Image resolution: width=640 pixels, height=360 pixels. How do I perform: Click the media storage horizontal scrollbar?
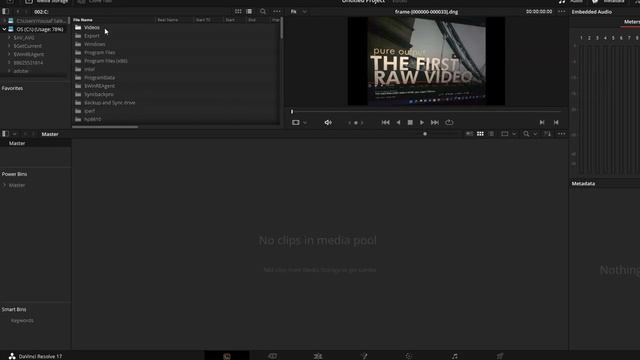coord(105,127)
